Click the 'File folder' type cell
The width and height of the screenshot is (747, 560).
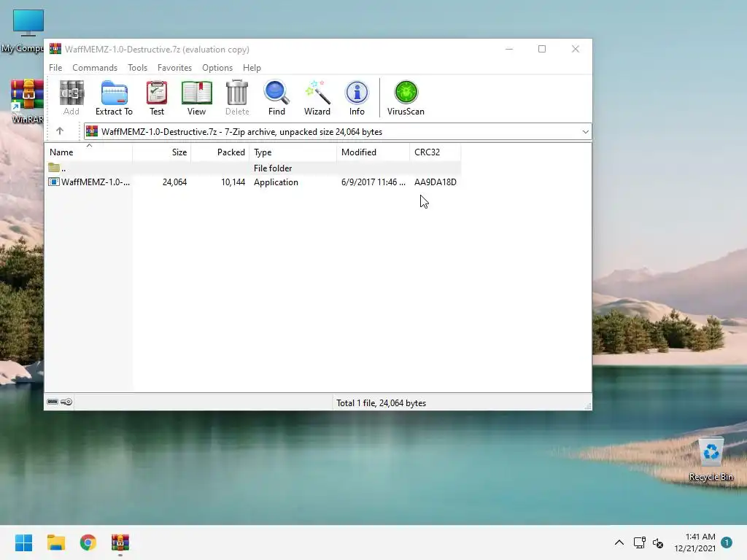[x=273, y=168]
